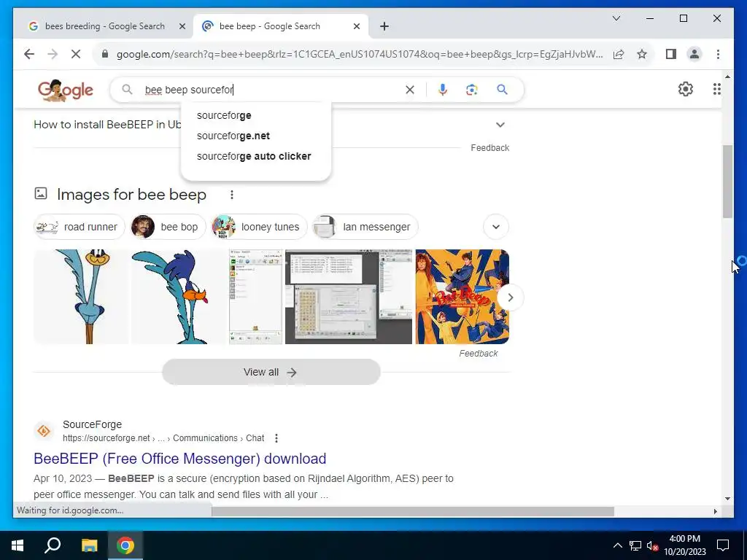
Task: Click Feedback below image results
Action: coord(479,354)
